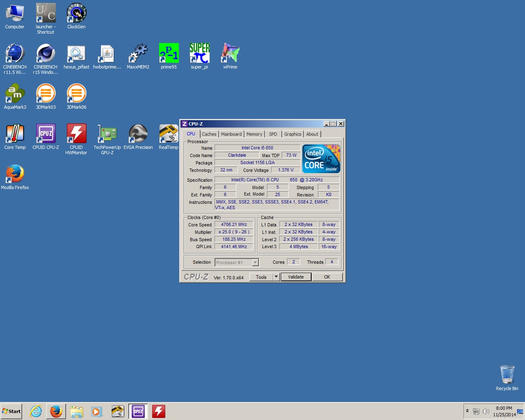525x420 pixels.
Task: Click the HWMonitor taskbar button
Action: 159,411
